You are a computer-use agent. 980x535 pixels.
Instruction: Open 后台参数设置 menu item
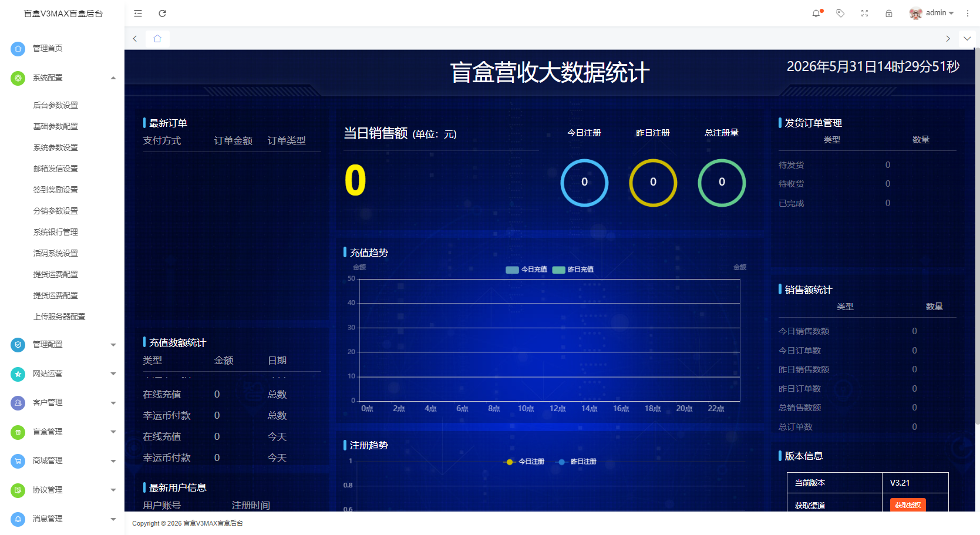[56, 105]
